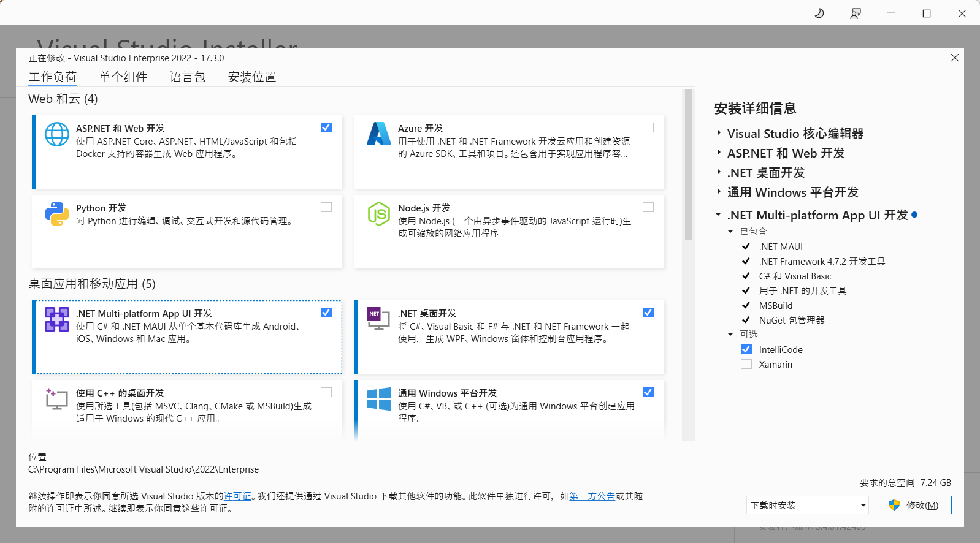
Task: Uncheck the optional IntelliCode component
Action: click(x=746, y=349)
